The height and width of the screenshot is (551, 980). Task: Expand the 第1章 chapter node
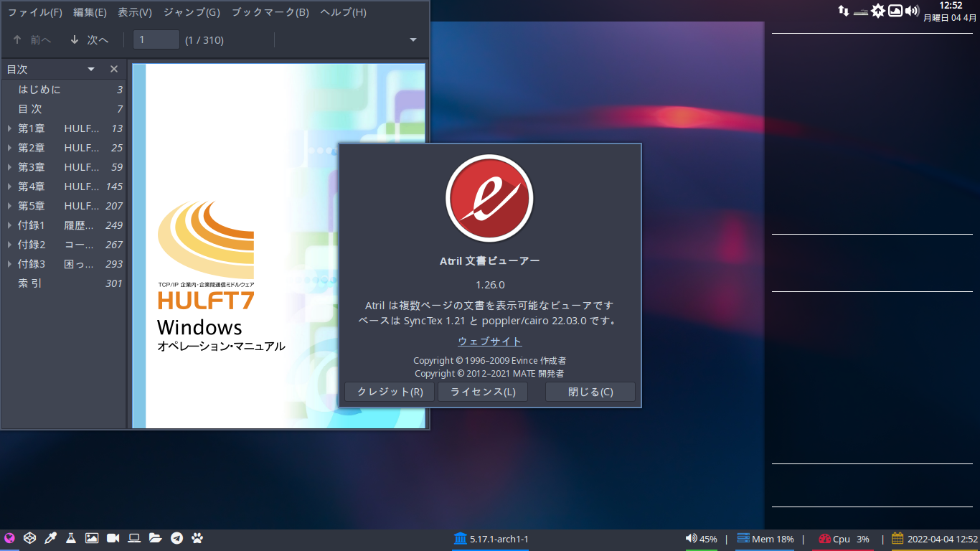click(9, 128)
